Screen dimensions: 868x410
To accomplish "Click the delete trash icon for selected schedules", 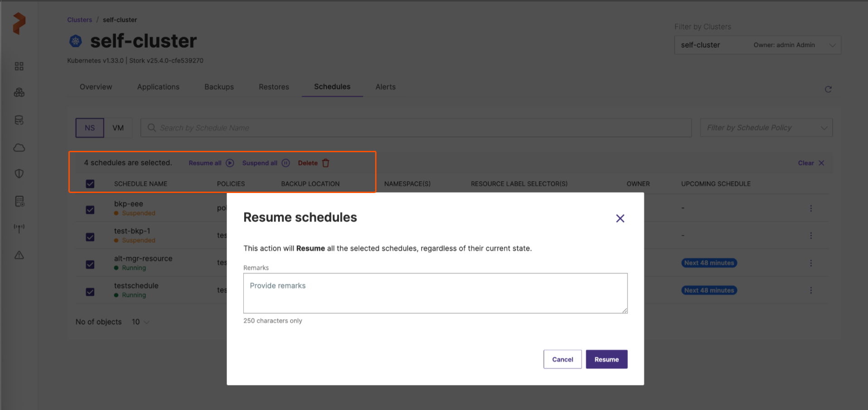I will click(326, 163).
